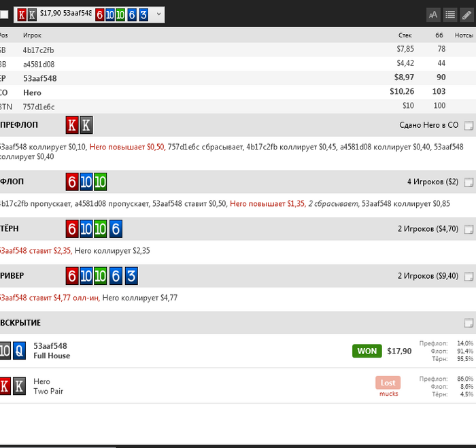This screenshot has width=476, height=448.
Task: Click 53aaf548's 95,5% turn equity value
Action: pyautogui.click(x=465, y=359)
